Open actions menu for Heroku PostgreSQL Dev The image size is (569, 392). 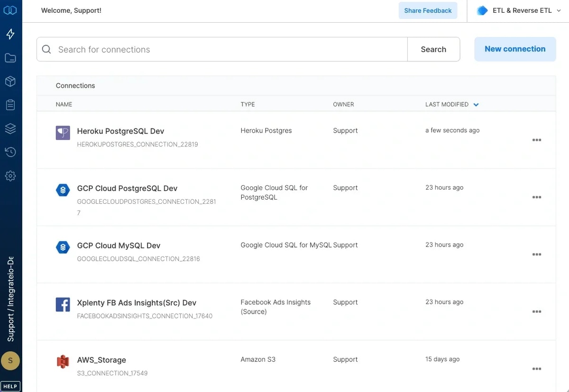pyautogui.click(x=537, y=140)
